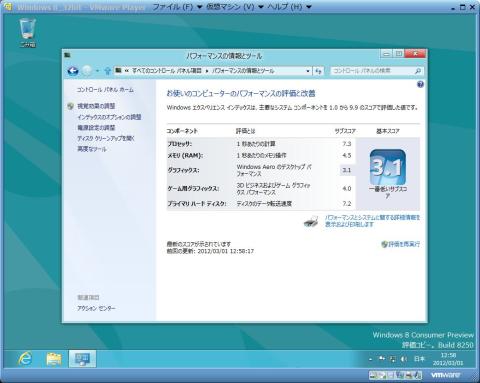Click the window title bar system icon
Screen dimensions: 480x383
tap(68, 55)
